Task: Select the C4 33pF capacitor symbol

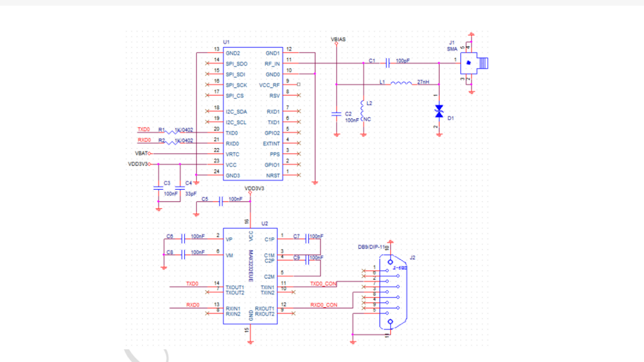Action: point(180,187)
